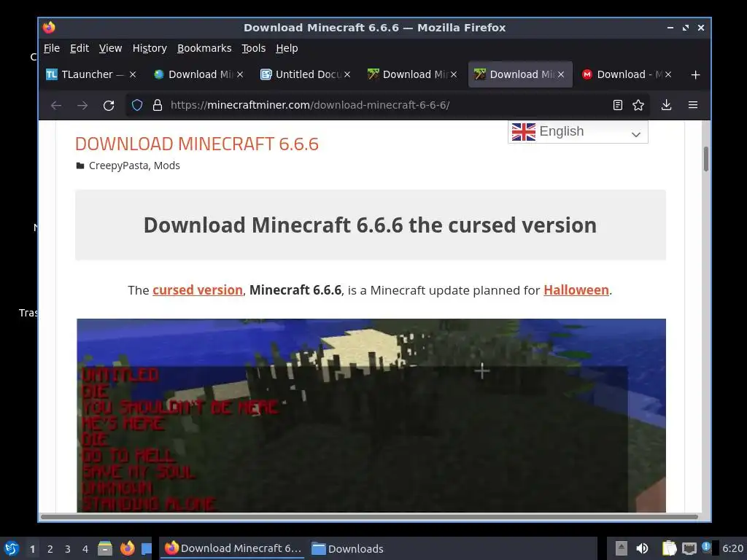The height and width of the screenshot is (560, 747).
Task: Expand the English language dropdown
Action: (578, 132)
